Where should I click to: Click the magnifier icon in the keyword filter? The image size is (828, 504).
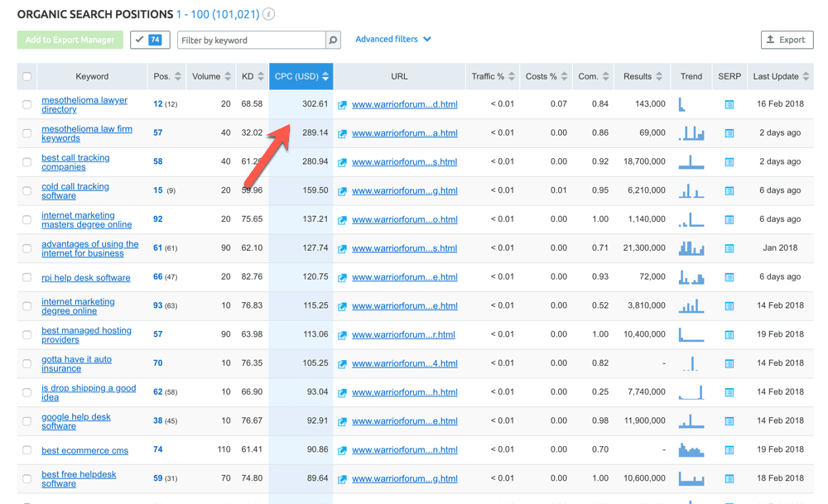[332, 39]
